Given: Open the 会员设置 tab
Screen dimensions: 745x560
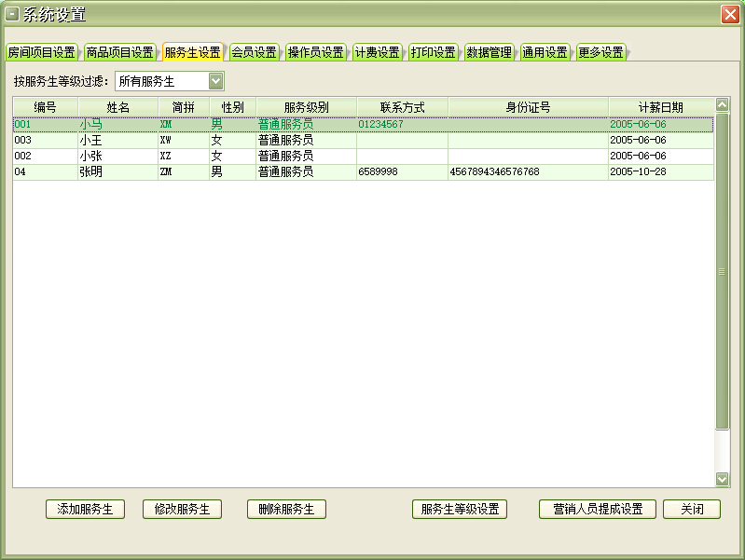Looking at the screenshot, I should point(253,52).
